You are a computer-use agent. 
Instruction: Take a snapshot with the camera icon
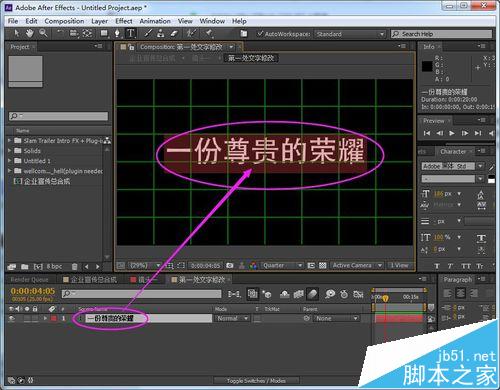(x=230, y=266)
